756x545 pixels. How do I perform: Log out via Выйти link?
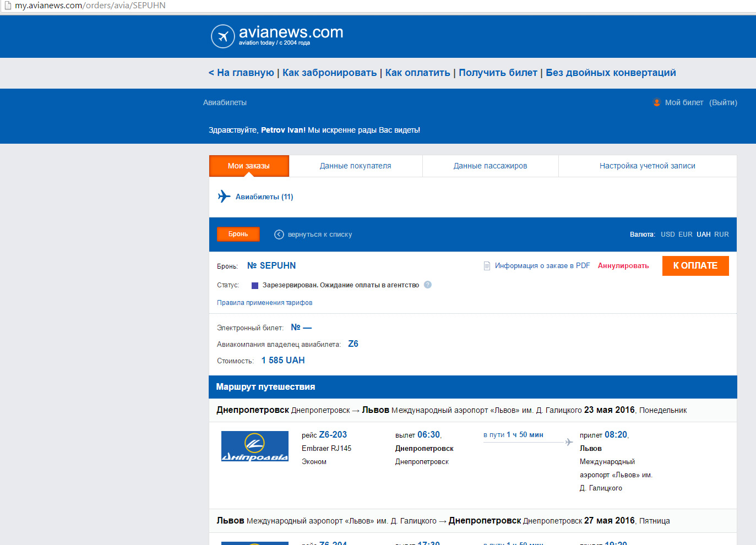click(723, 102)
